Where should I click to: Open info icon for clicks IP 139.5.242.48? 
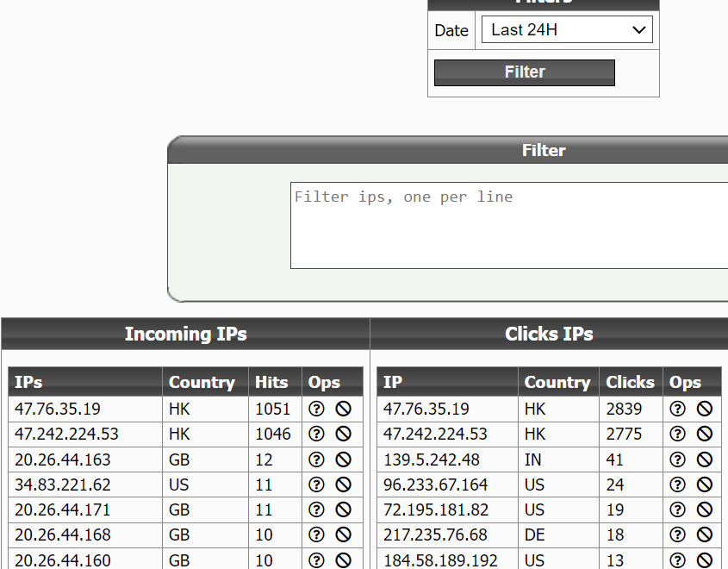coord(677,460)
